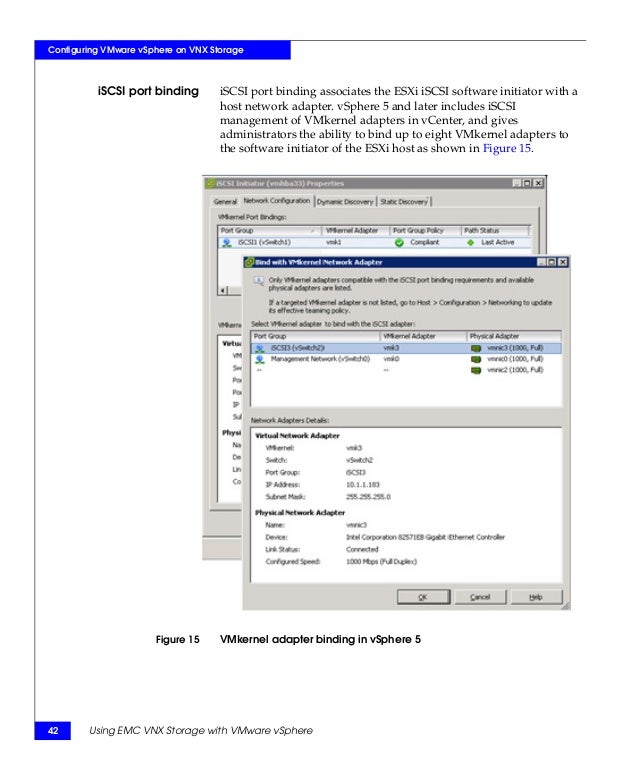The height and width of the screenshot is (766, 638).
Task: Click the green Compliant checkmark icon
Action: click(x=399, y=242)
